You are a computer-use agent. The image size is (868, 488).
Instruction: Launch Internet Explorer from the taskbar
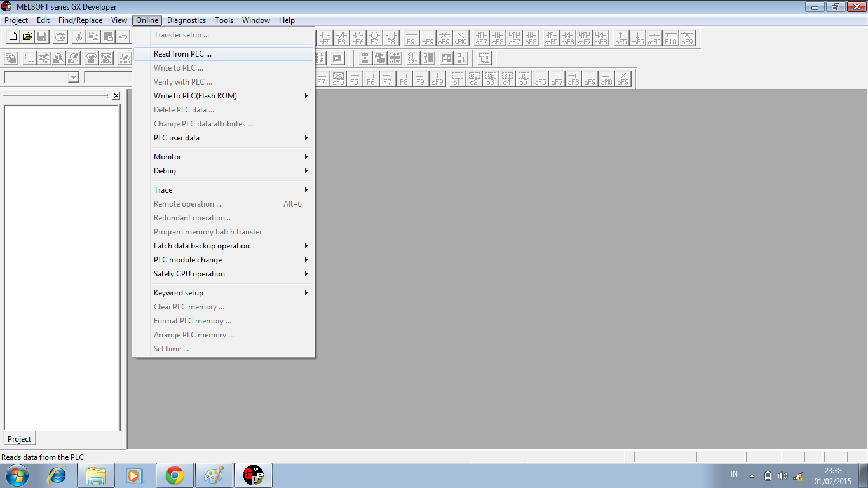[57, 475]
